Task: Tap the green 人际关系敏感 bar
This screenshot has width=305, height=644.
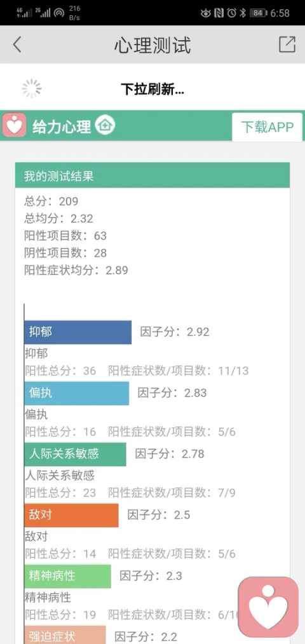Action: click(x=75, y=454)
